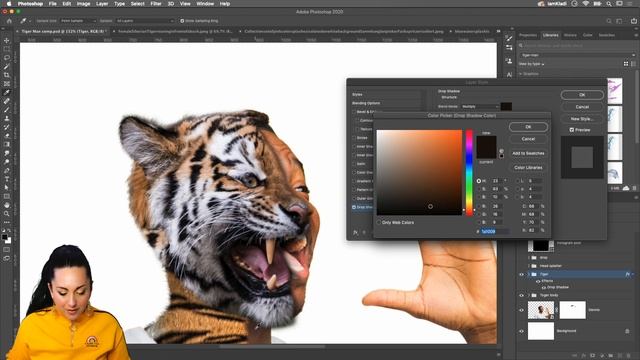
Task: Open the library selector dropdown
Action: pyautogui.click(x=578, y=55)
